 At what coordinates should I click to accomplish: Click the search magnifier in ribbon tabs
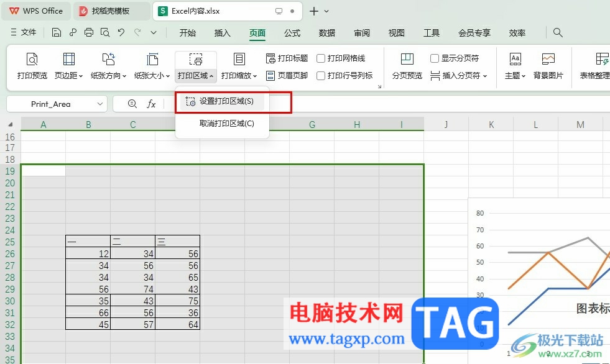558,33
